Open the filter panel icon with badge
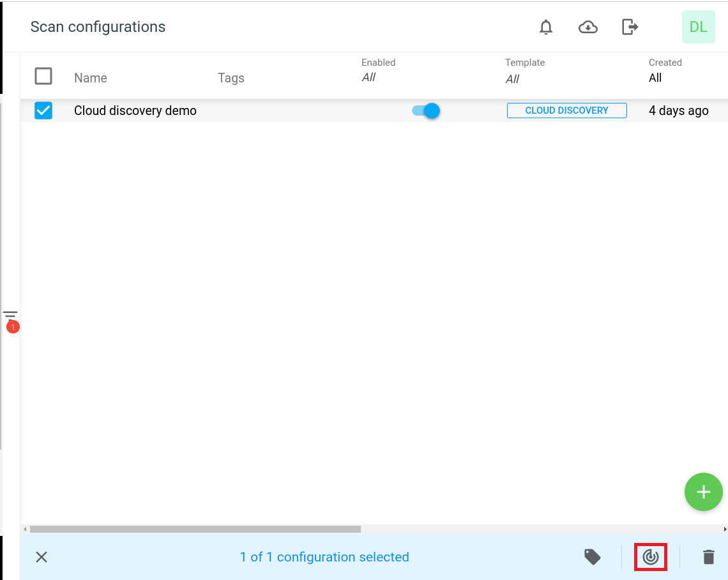This screenshot has height=580, width=728. coord(10,316)
